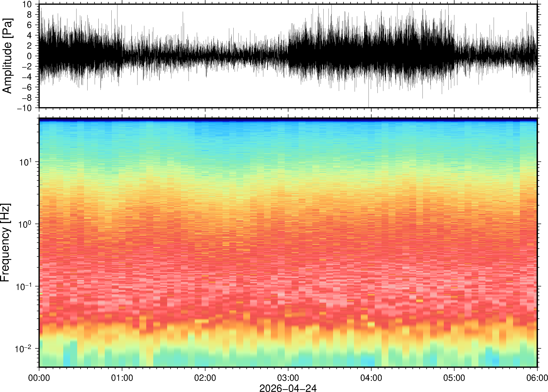
Task: Click the 06:00 time axis label
Action: tap(537, 378)
